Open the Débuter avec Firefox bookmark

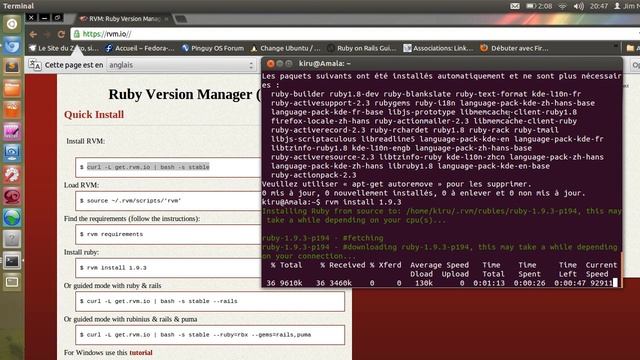(x=514, y=48)
